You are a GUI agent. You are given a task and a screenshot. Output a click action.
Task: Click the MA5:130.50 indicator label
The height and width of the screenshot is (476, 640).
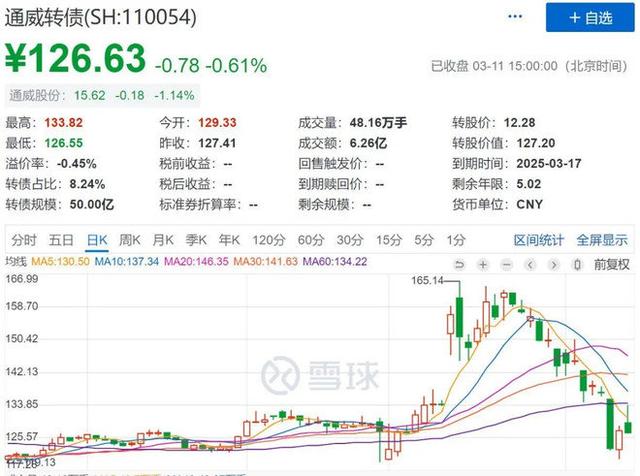[60, 261]
